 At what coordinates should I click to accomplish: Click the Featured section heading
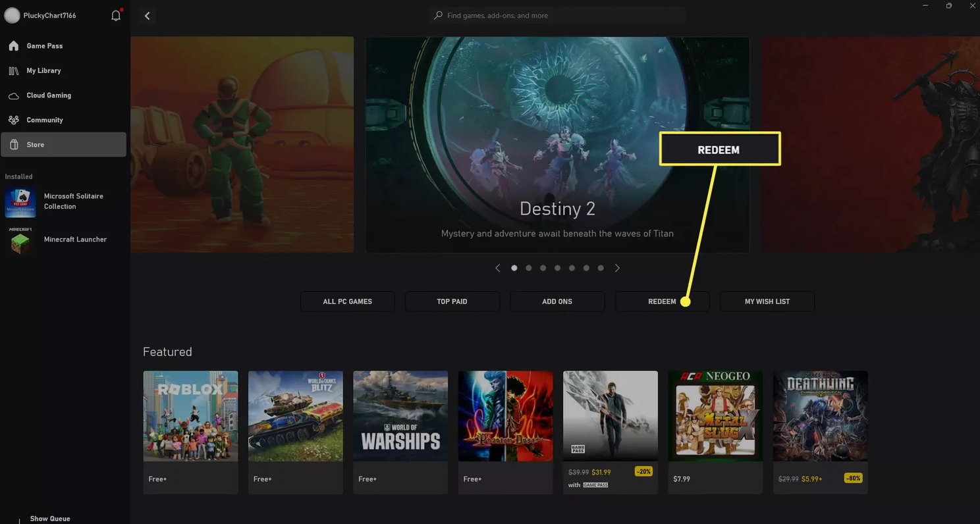[167, 352]
